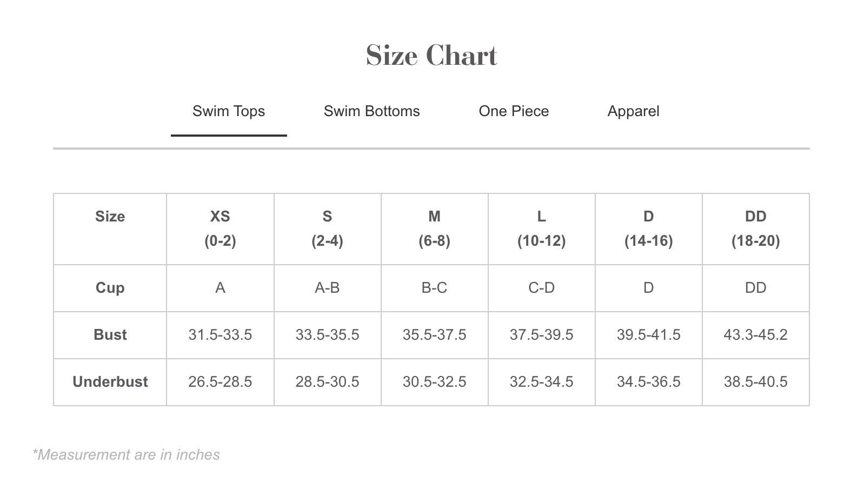
Task: Show the Apparel size chart tab
Action: (x=633, y=111)
